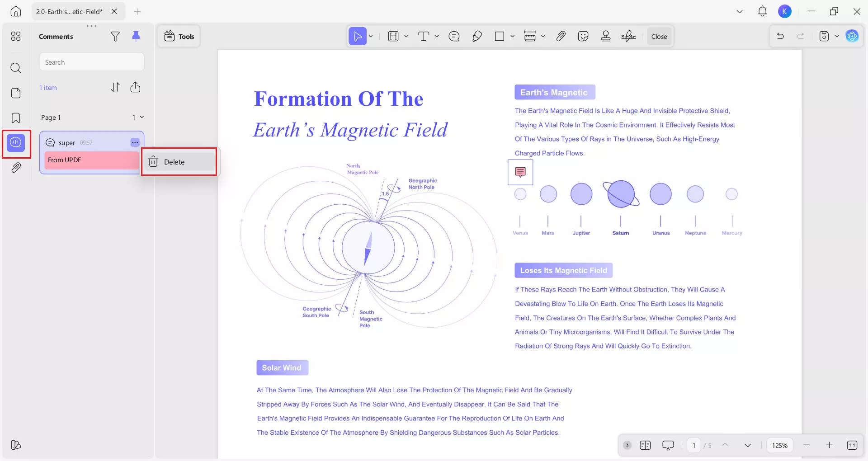Export comments with the share icon
The width and height of the screenshot is (868, 461).
click(135, 87)
